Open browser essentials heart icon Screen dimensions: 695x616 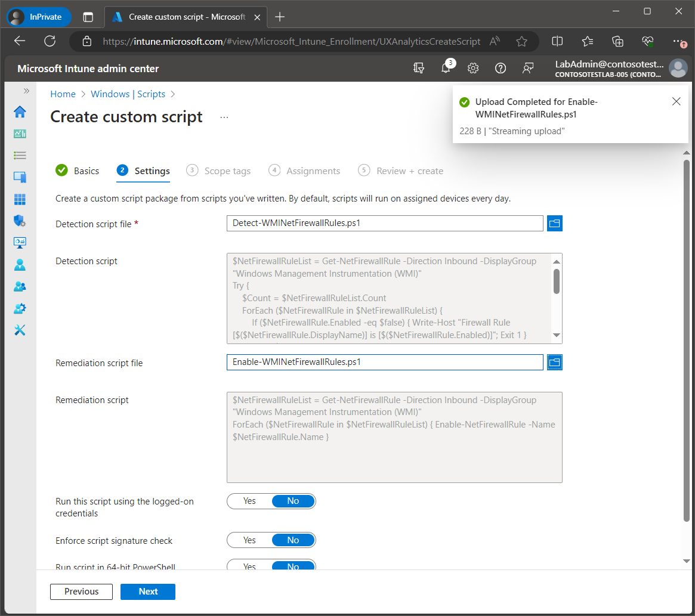click(x=648, y=41)
